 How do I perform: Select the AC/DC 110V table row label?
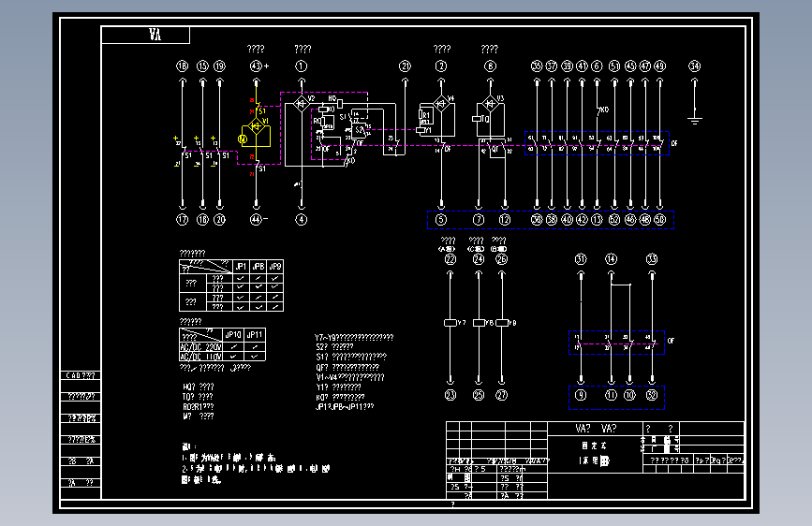201,357
